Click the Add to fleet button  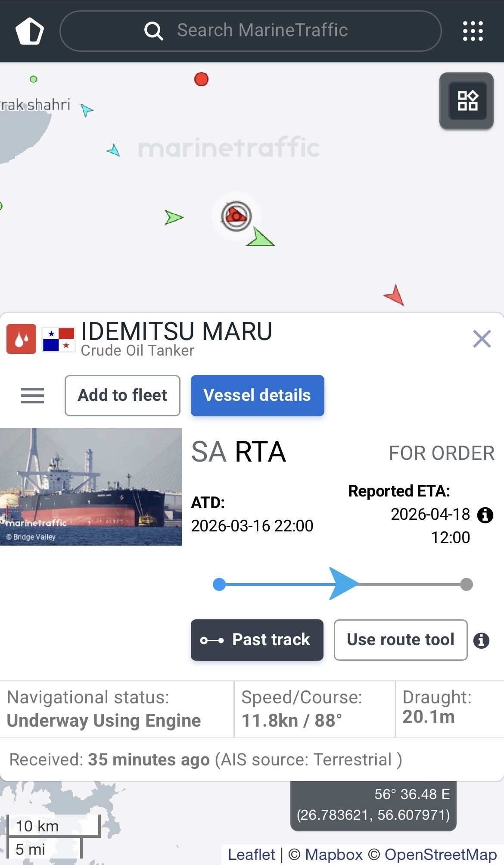pyautogui.click(x=122, y=396)
